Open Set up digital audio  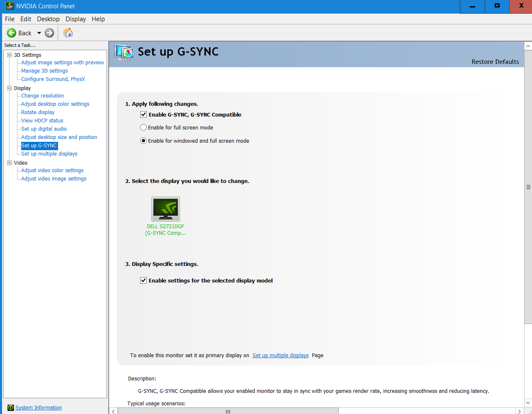click(x=44, y=129)
